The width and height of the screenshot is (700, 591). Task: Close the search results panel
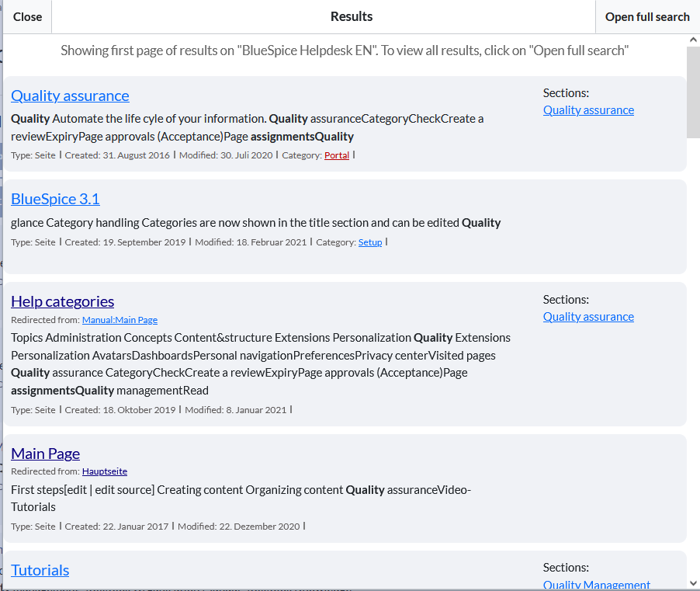coord(27,17)
